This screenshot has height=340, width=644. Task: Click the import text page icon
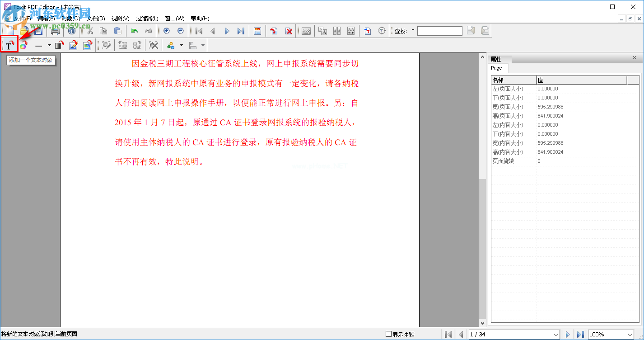point(368,31)
